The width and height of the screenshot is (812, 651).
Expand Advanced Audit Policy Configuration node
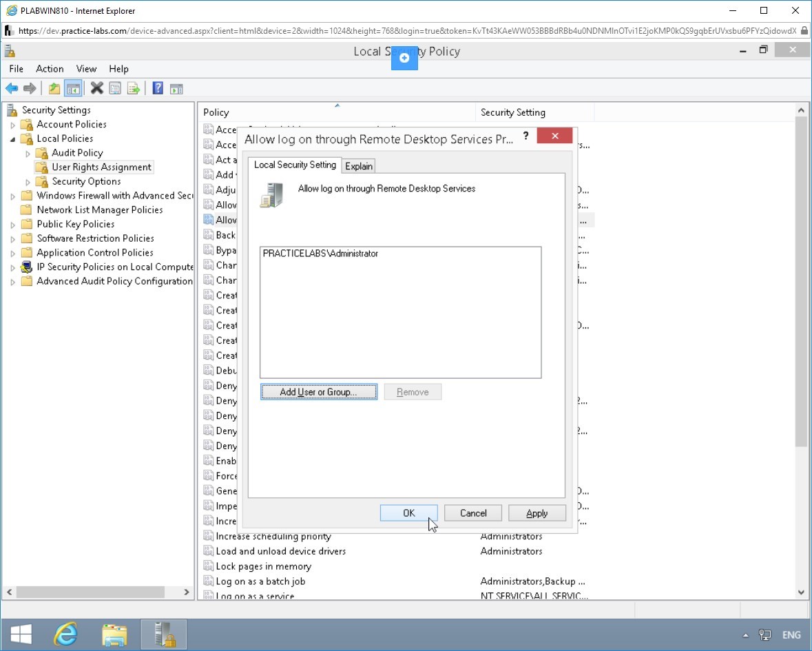pos(13,282)
